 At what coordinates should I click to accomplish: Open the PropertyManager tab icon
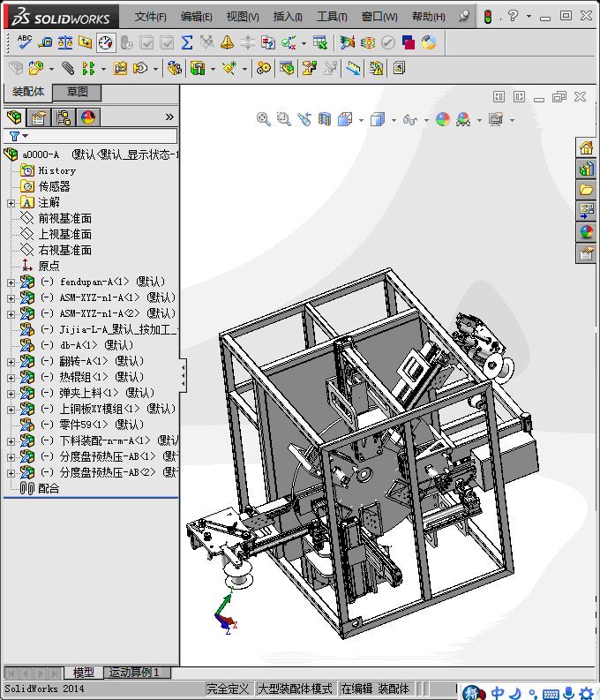pos(38,117)
